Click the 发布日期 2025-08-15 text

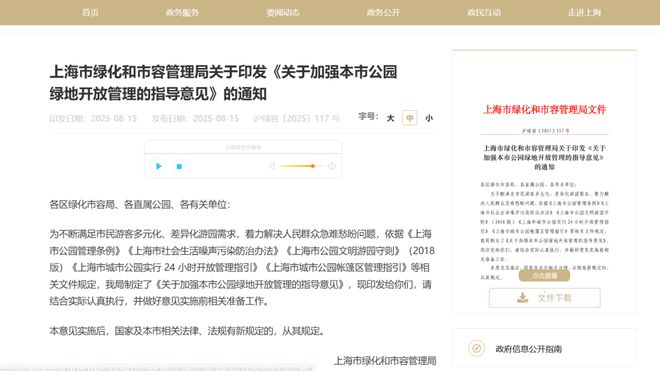click(195, 118)
